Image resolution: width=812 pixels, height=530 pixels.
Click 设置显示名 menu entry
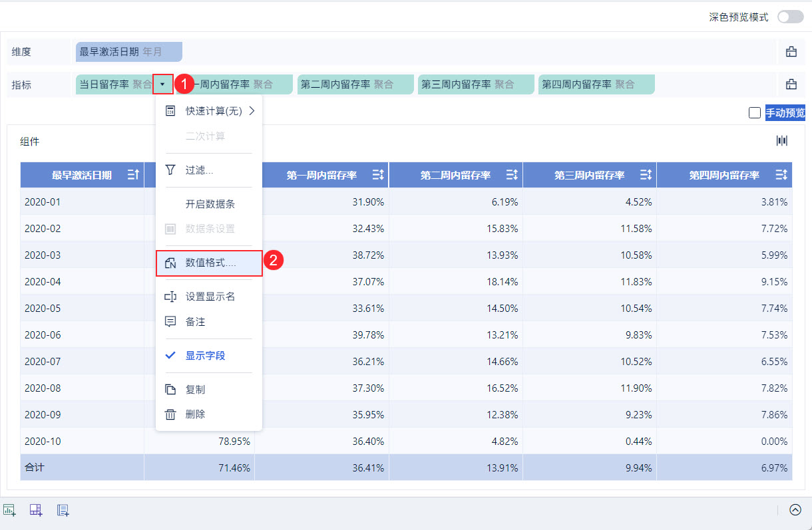[210, 297]
